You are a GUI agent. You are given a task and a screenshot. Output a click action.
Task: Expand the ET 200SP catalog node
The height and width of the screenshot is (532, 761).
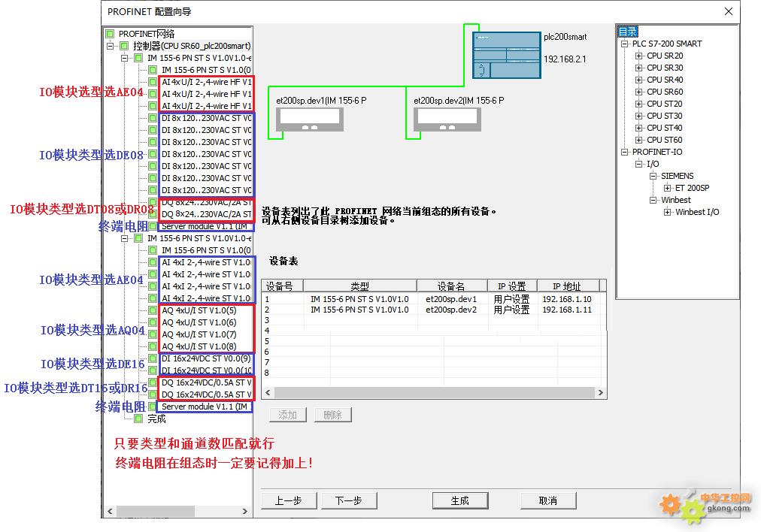pyautogui.click(x=667, y=188)
